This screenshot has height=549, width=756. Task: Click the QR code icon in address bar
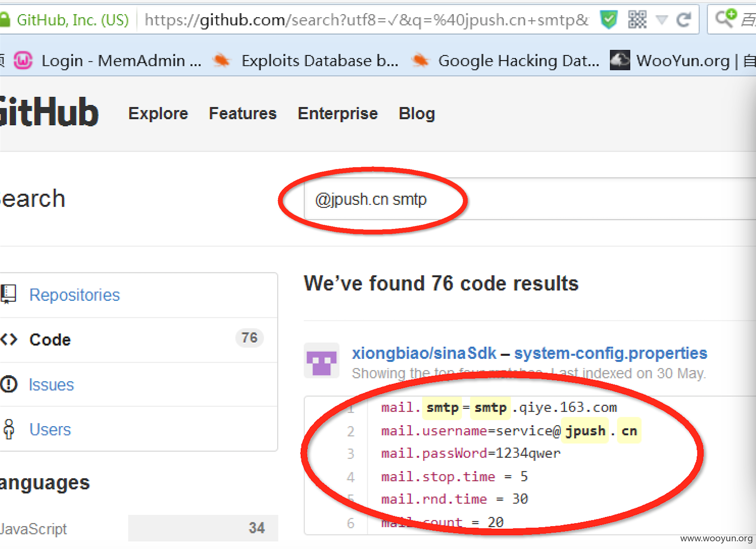click(637, 20)
